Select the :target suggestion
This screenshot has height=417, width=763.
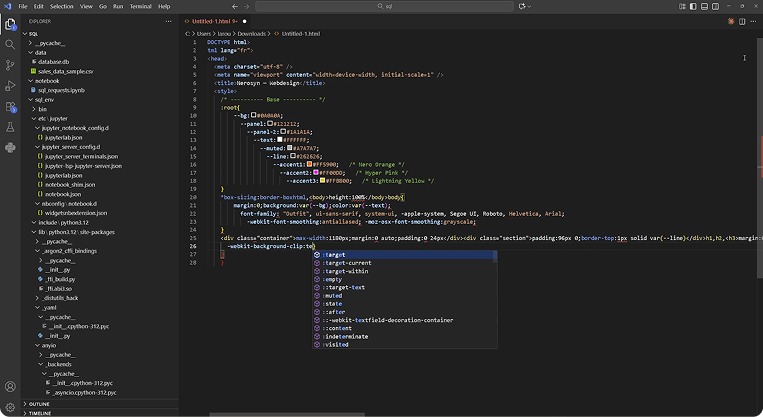coord(404,255)
